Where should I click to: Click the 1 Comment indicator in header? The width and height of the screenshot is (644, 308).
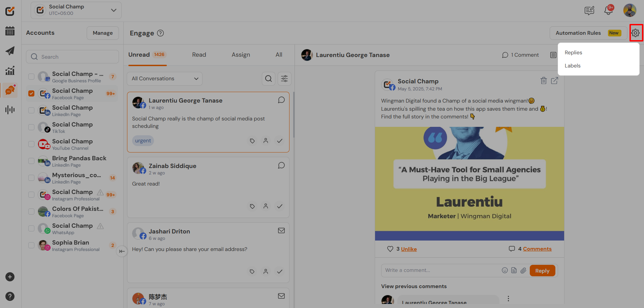(x=520, y=55)
